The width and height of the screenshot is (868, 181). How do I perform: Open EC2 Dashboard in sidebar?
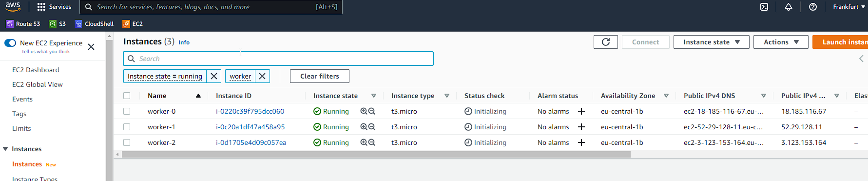[36, 70]
